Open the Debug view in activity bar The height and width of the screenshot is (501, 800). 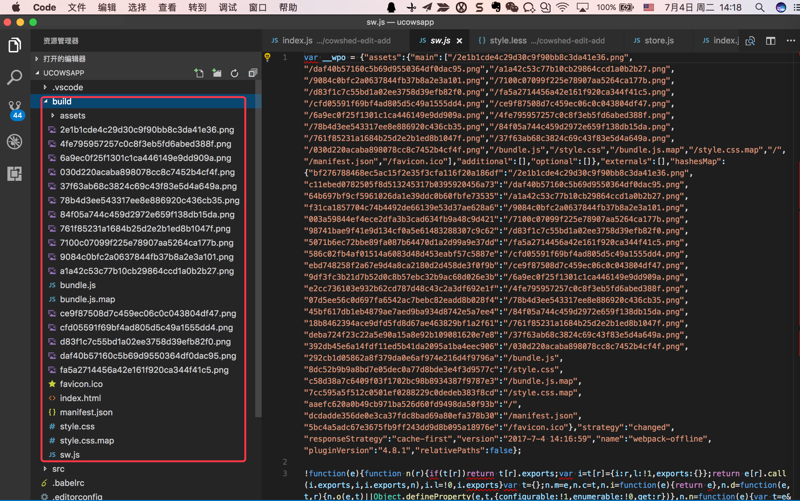(15, 141)
